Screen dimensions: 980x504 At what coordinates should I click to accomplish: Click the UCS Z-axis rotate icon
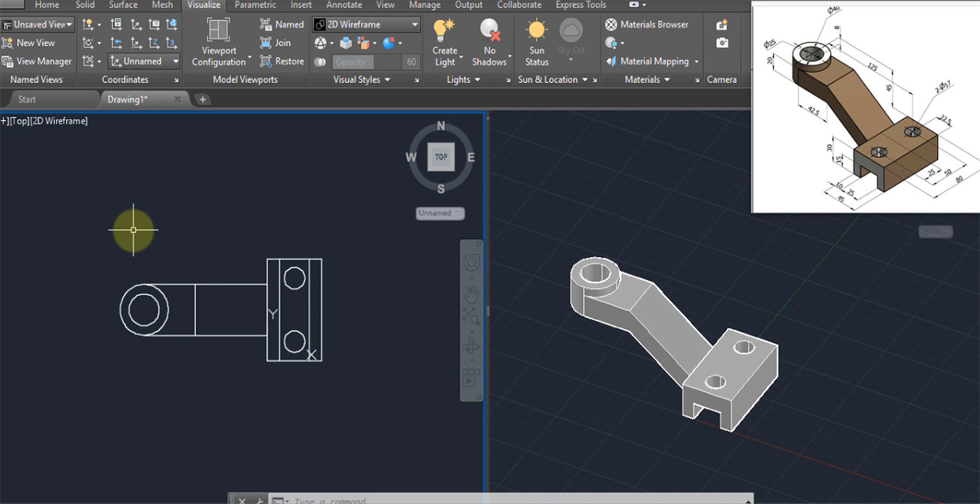tap(154, 43)
